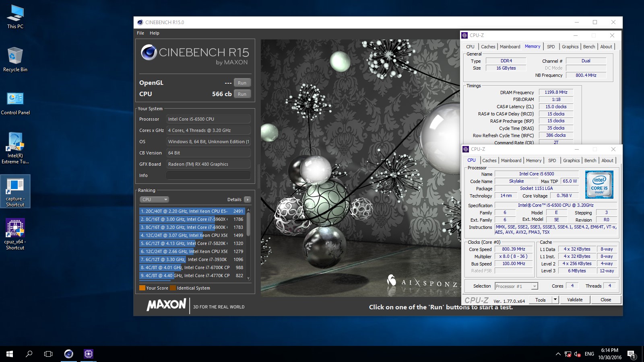
Task: Select ranking entry 20C/40T Xeon CPU E5
Action: pyautogui.click(x=192, y=211)
